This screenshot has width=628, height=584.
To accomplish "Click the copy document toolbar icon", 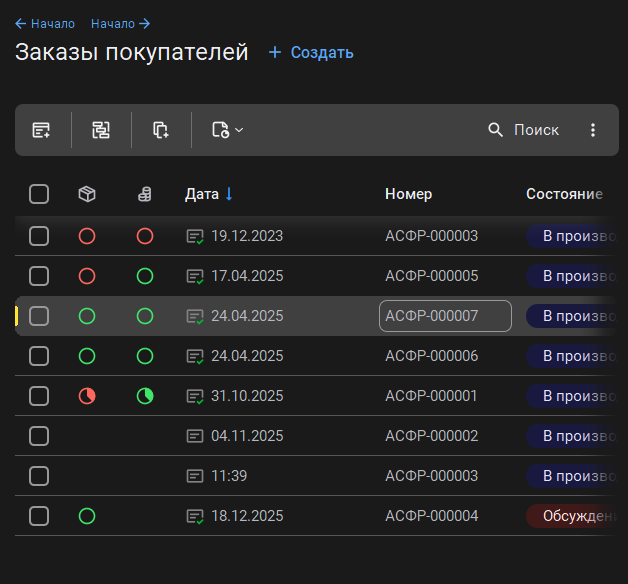I will click(x=161, y=130).
